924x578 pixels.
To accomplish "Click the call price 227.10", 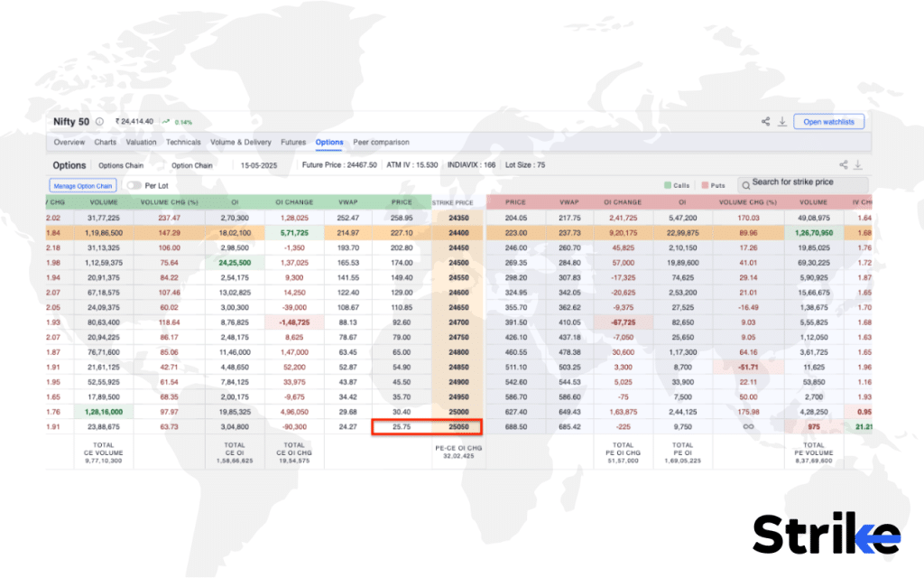I will pos(402,233).
